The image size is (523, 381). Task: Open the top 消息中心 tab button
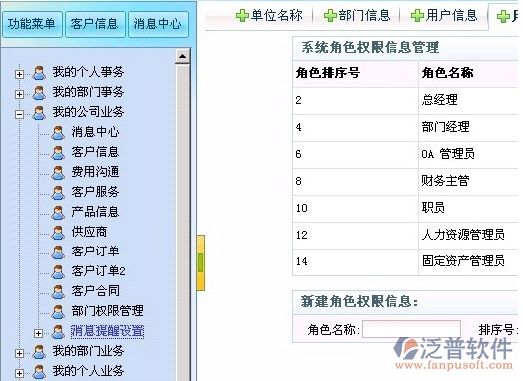coord(158,24)
